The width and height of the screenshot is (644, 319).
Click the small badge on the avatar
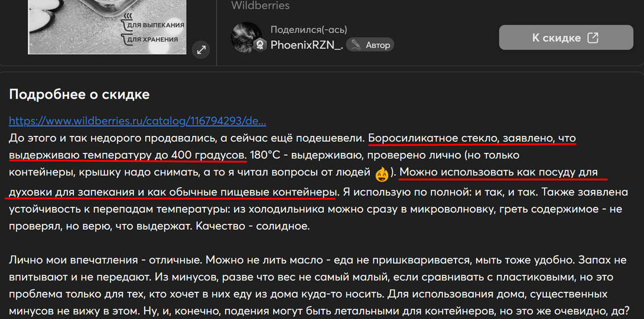coord(259,45)
